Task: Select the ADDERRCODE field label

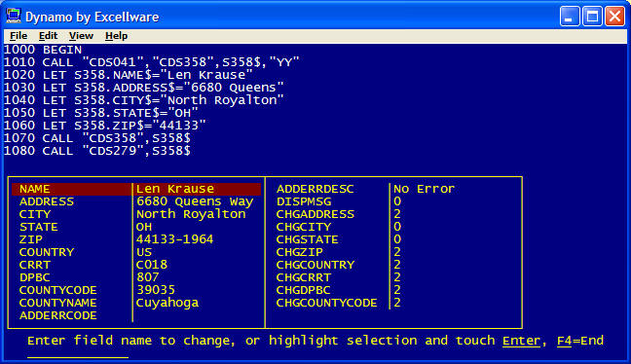Action: pyautogui.click(x=58, y=315)
